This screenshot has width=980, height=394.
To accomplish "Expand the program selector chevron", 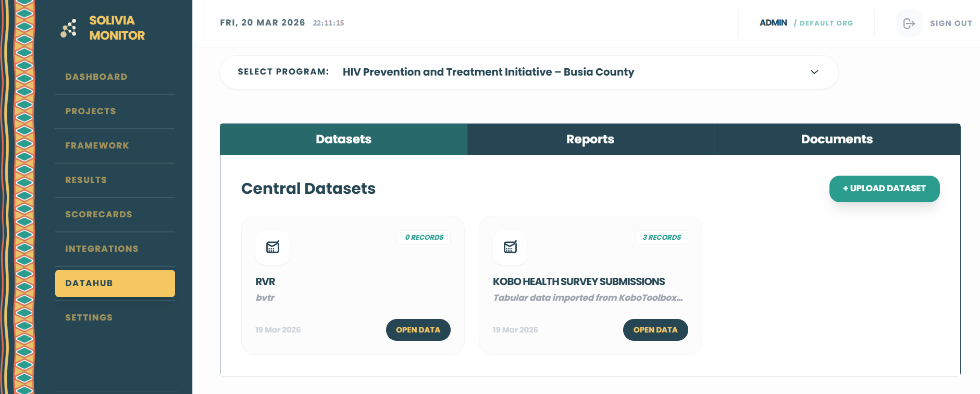I will coord(814,72).
